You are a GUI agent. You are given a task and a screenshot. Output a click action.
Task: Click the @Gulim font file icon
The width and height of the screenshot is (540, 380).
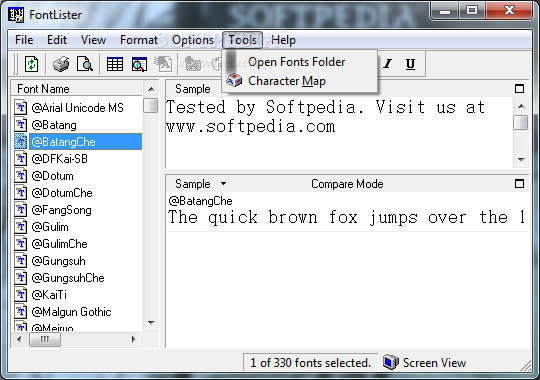pyautogui.click(x=21, y=227)
